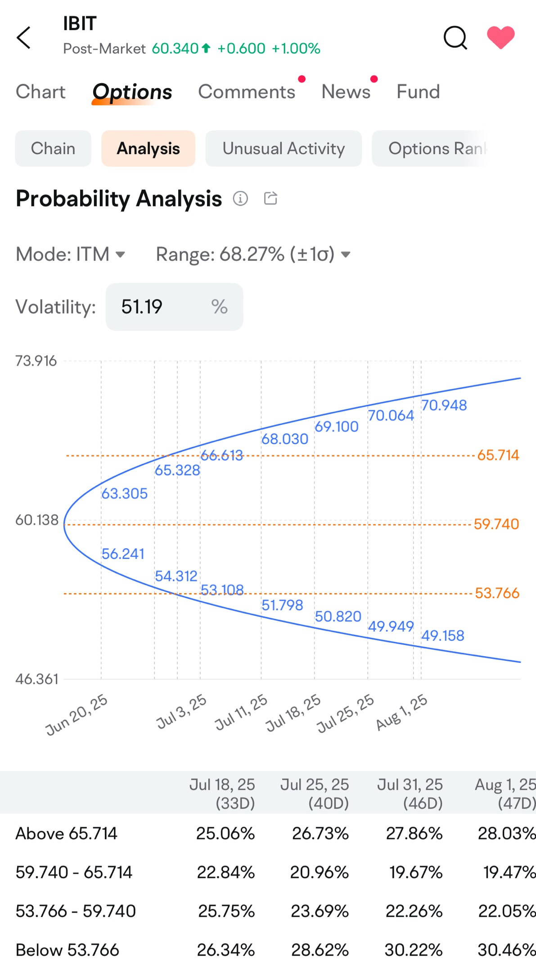View the News tab
The width and height of the screenshot is (536, 980).
coord(345,91)
